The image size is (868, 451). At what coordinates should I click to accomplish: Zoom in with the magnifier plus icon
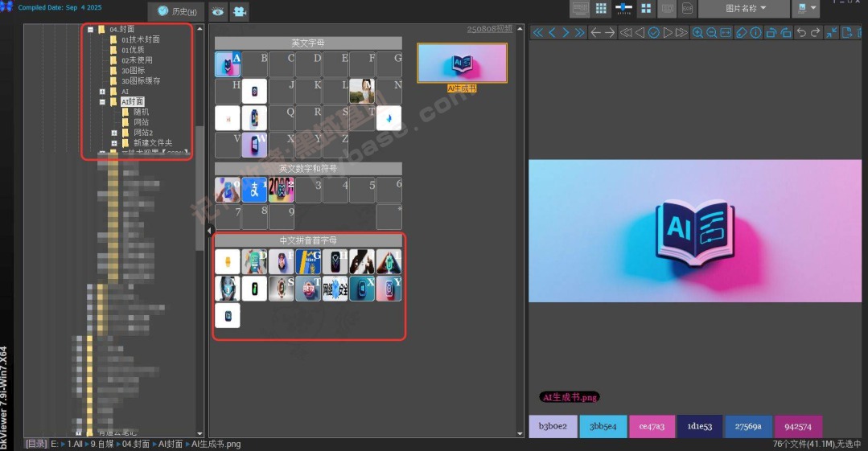(697, 33)
